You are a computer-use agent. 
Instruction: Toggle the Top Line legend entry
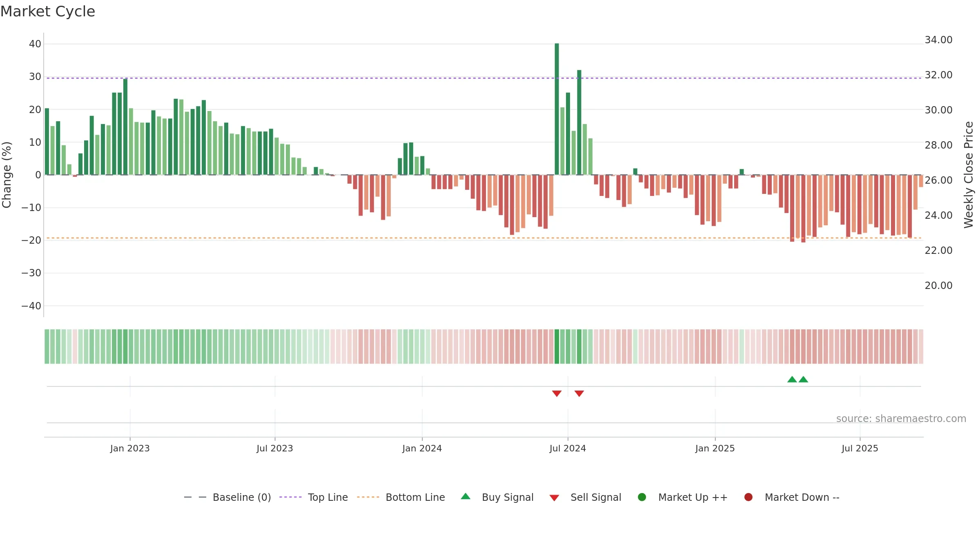coord(314,497)
